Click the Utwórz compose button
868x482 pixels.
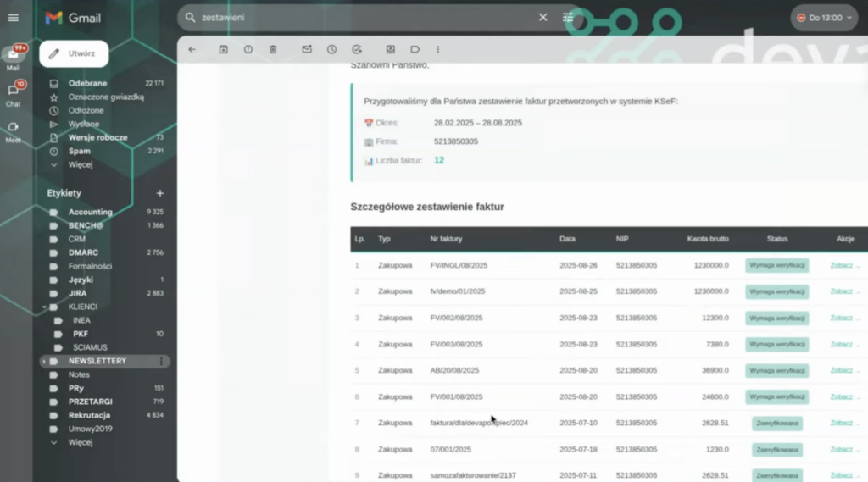74,53
